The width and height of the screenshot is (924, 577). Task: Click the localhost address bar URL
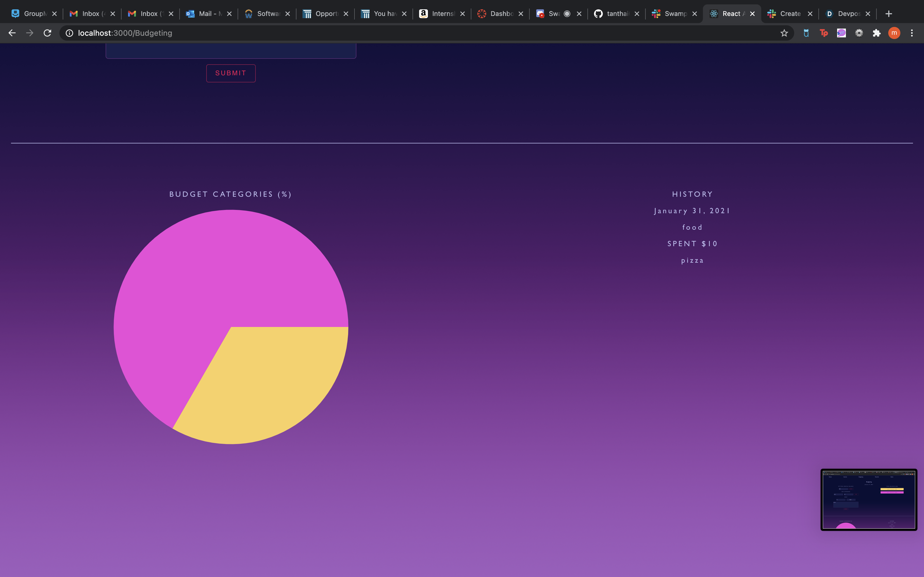pos(125,33)
